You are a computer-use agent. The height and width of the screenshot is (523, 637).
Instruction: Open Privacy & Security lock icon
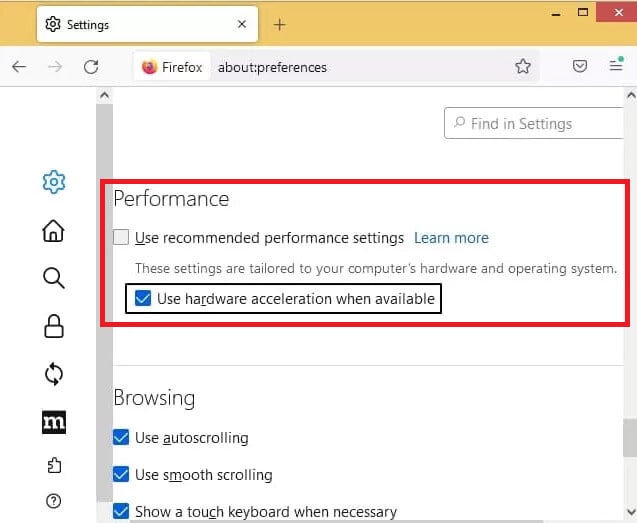(x=54, y=326)
